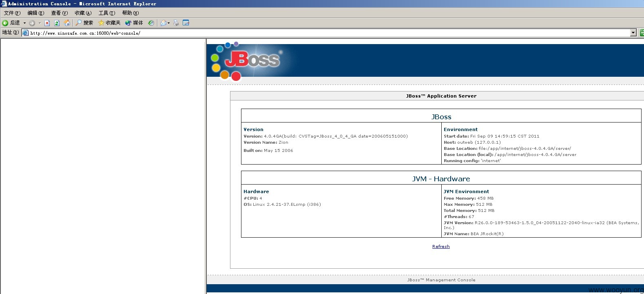Open the Forward history dropdown arrow
This screenshot has height=294, width=644.
40,23
